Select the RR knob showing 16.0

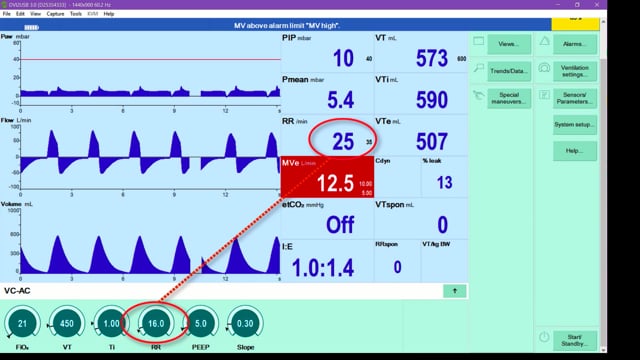click(156, 323)
